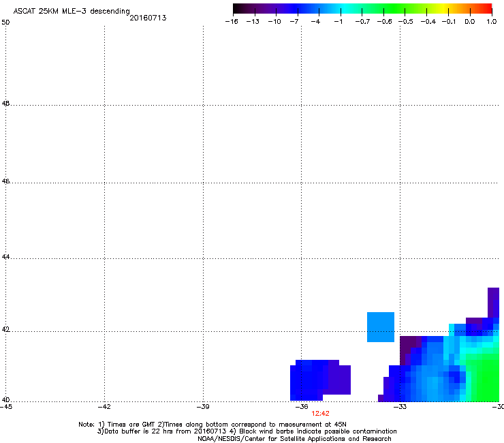504x443 pixels.
Task: Click the -1 colorbar tick label
Action: tap(338, 22)
